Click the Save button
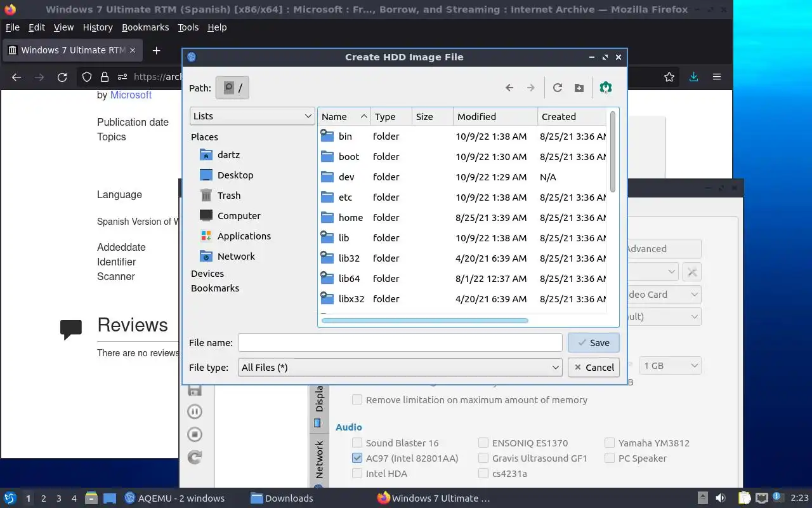The image size is (812, 508). click(594, 342)
